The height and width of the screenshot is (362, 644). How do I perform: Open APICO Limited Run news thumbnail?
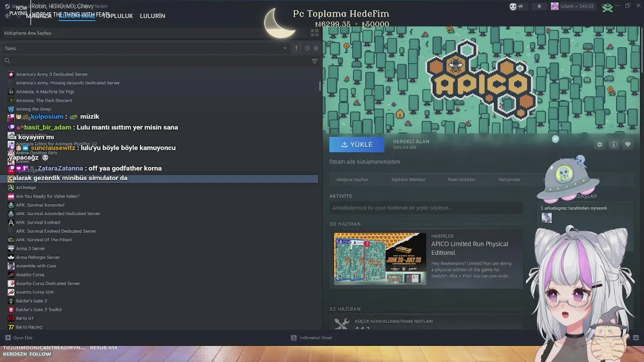tap(380, 259)
